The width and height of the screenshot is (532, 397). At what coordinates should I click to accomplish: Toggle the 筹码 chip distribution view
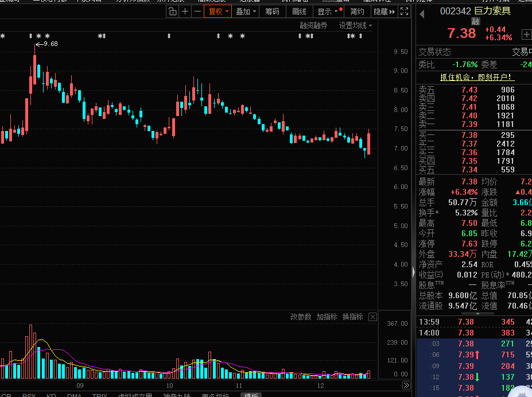coord(273,11)
